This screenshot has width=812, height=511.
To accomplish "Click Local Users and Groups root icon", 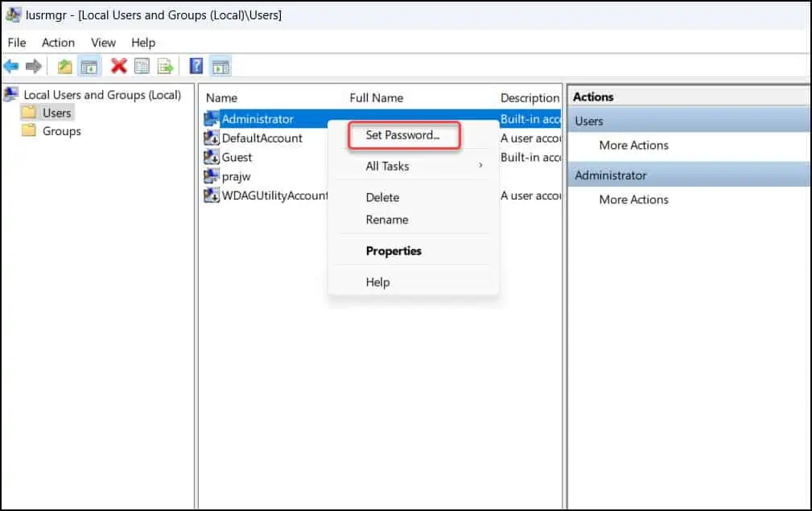I will coord(11,94).
